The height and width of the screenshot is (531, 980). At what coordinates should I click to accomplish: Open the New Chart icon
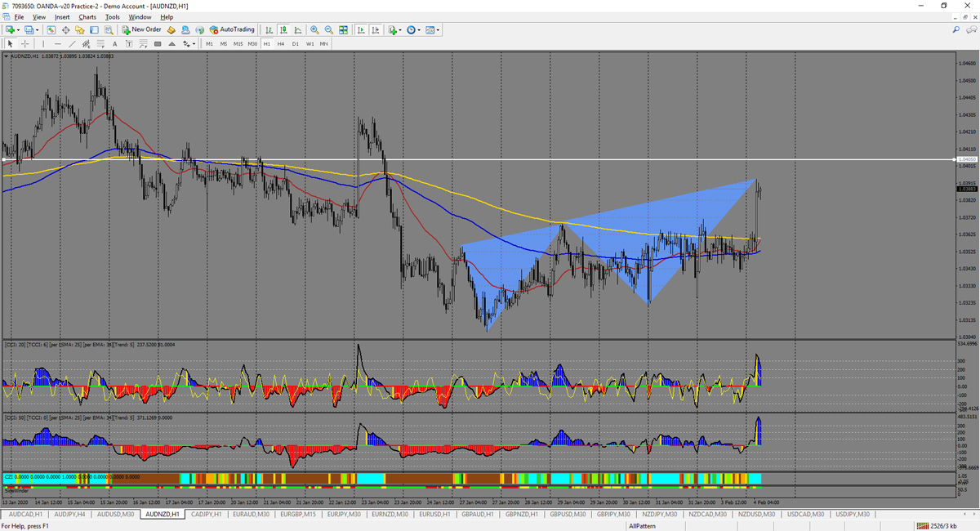(11, 30)
